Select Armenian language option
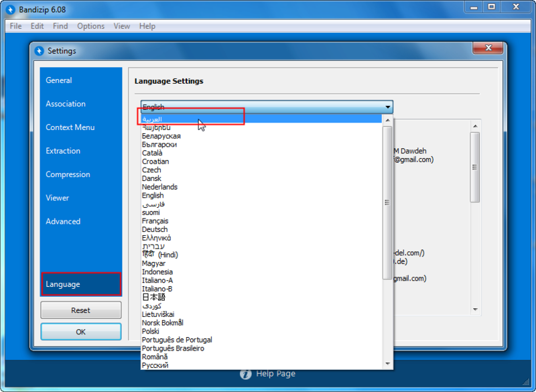The height and width of the screenshot is (392, 536). (x=261, y=127)
